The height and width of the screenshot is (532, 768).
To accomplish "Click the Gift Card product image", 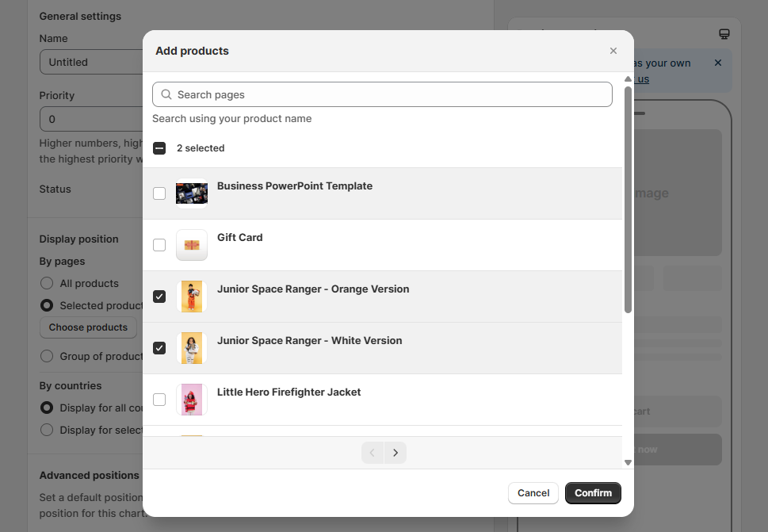I will pos(192,245).
